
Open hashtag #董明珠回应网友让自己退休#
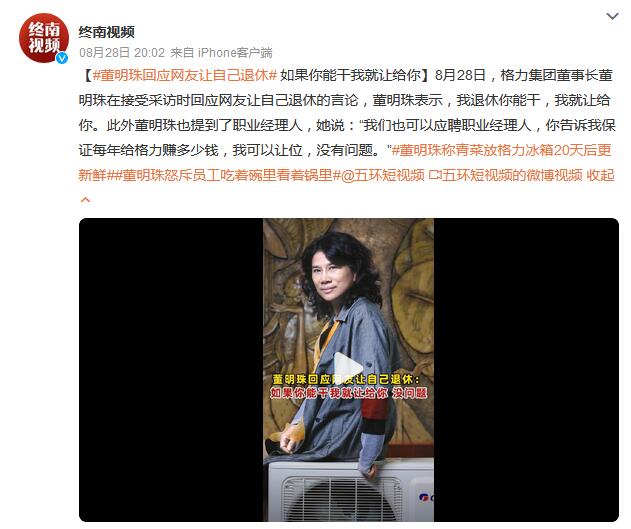(185, 75)
